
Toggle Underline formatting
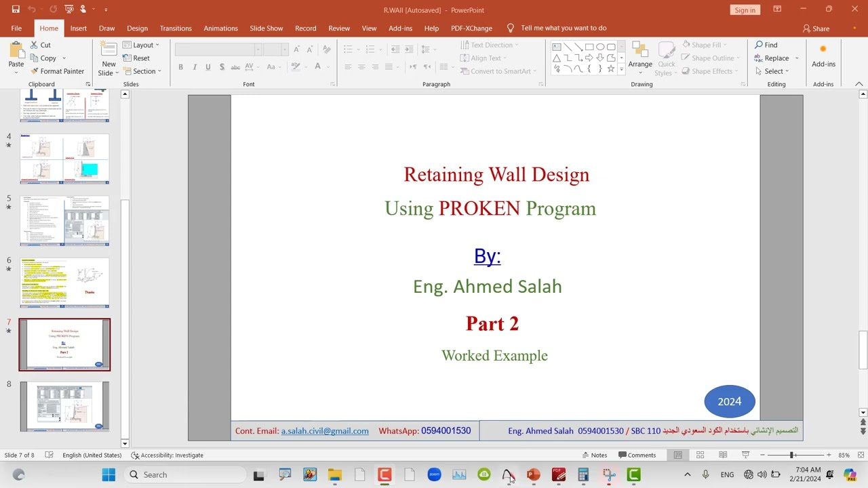[208, 67]
